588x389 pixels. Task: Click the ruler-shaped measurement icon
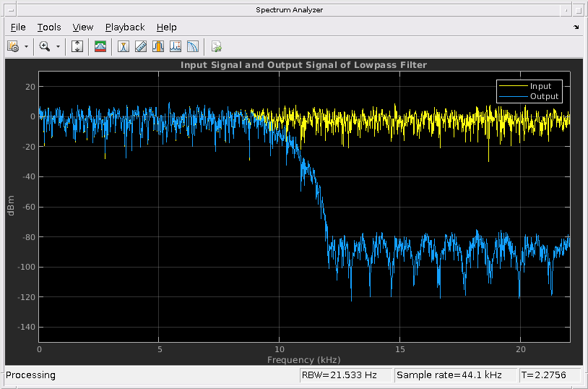pyautogui.click(x=141, y=46)
